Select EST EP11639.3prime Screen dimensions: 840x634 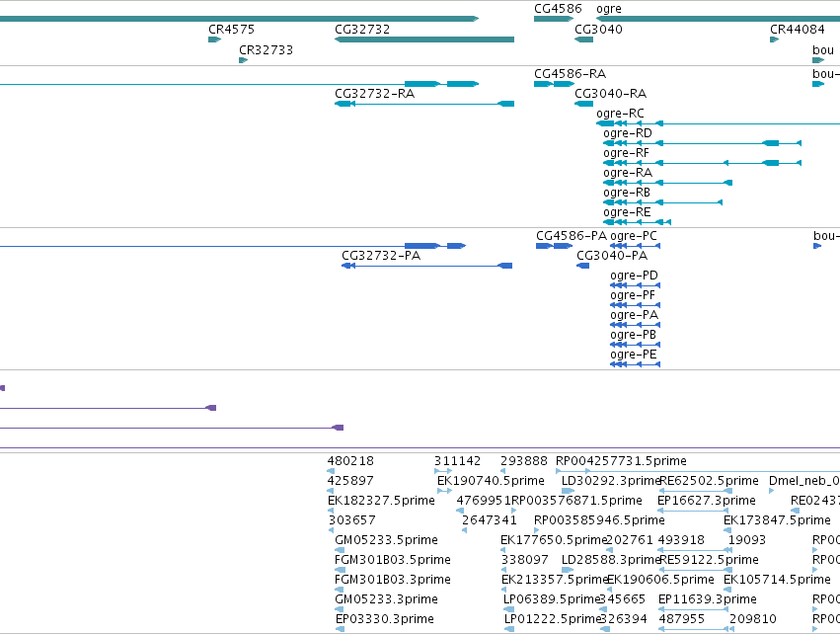pyautogui.click(x=707, y=599)
